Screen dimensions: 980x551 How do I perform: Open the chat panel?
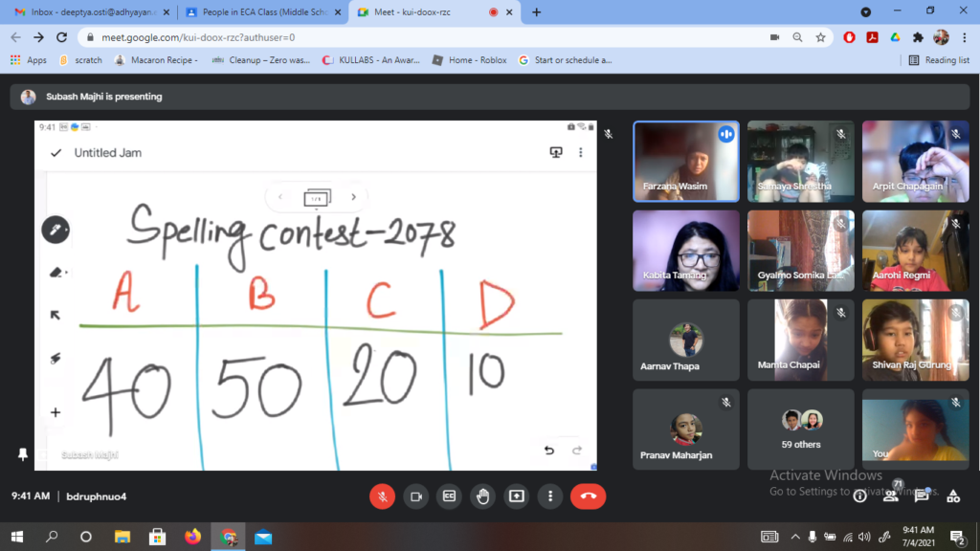pos(922,496)
